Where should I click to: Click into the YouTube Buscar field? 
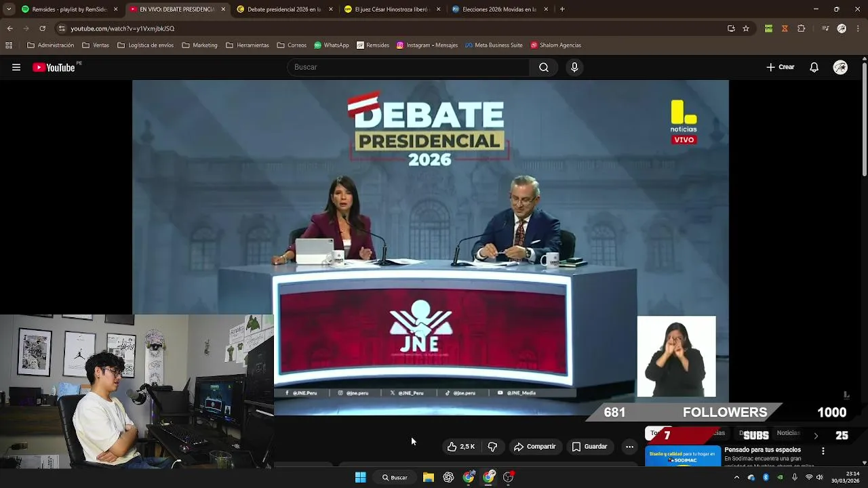pyautogui.click(x=408, y=67)
